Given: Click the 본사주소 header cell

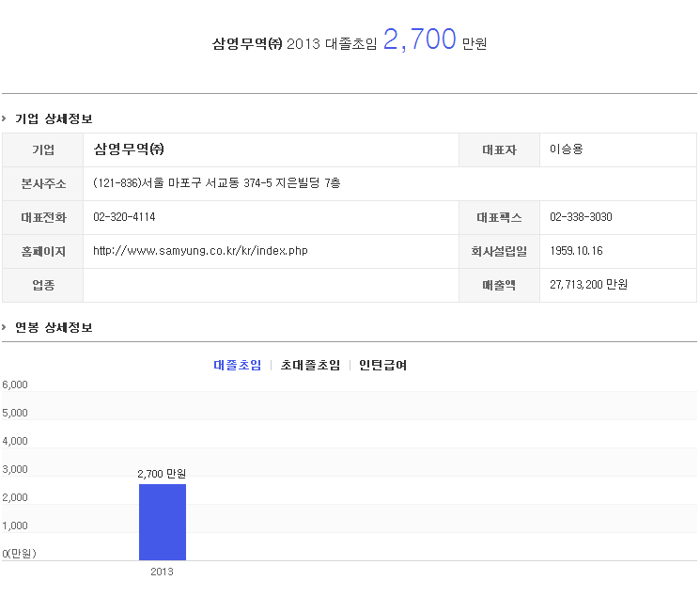Looking at the screenshot, I should point(43,183).
